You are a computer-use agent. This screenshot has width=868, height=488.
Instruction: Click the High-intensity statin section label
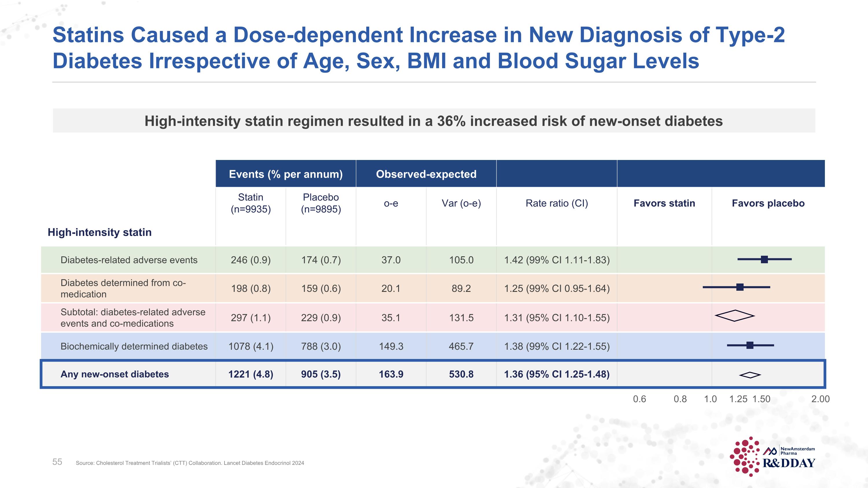click(100, 232)
